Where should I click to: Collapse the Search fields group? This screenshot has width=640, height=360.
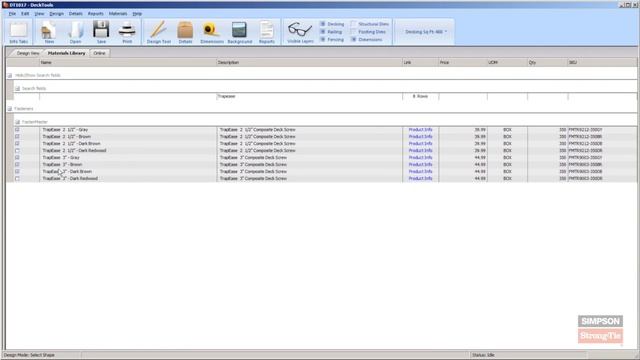17,89
